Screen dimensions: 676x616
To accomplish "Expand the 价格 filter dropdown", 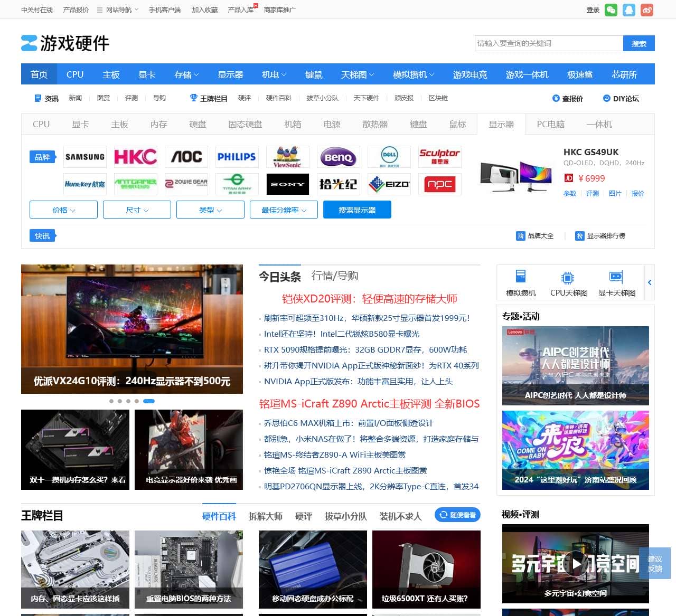I will pyautogui.click(x=63, y=210).
